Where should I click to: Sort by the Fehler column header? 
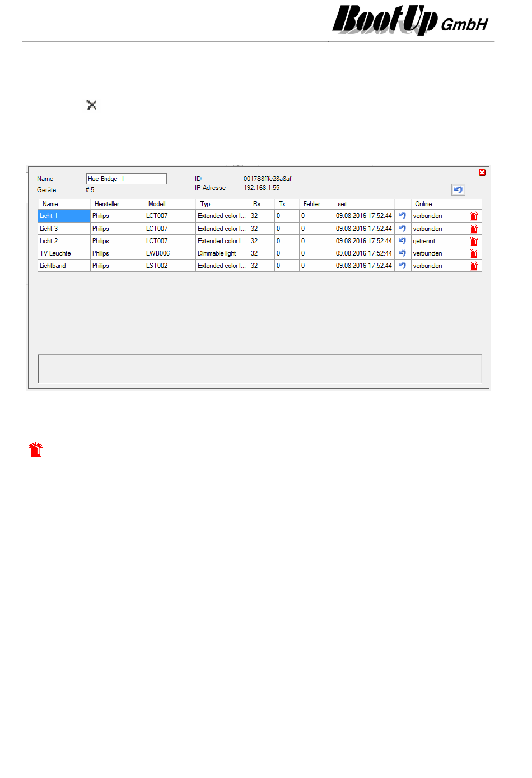click(x=316, y=204)
